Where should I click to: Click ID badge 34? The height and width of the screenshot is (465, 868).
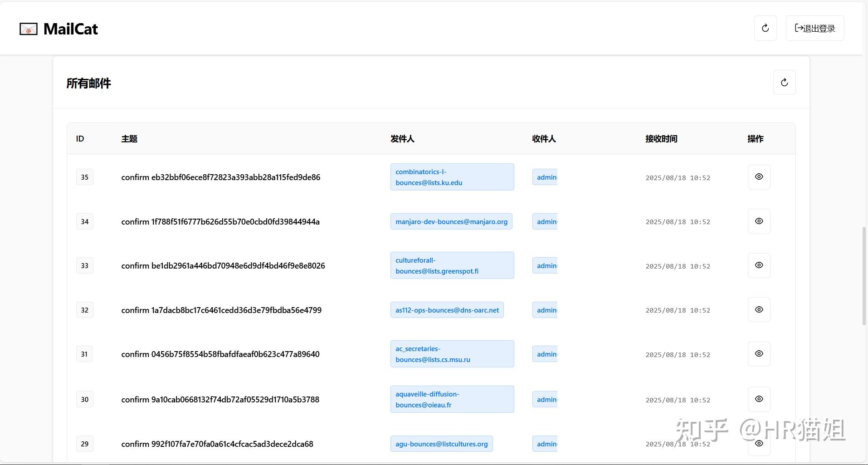click(x=85, y=221)
